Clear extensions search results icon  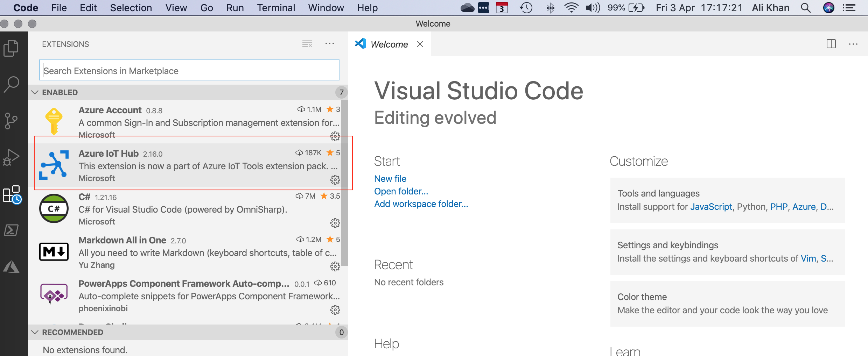coord(307,44)
